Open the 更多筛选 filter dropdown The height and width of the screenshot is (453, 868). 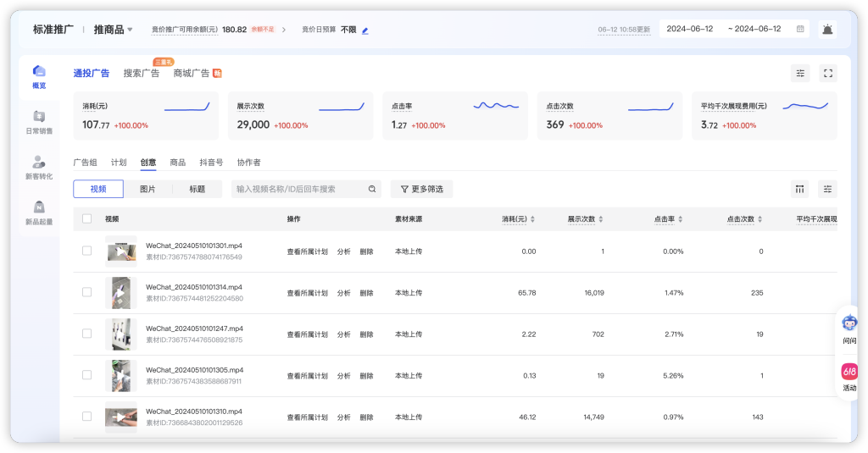coord(422,189)
